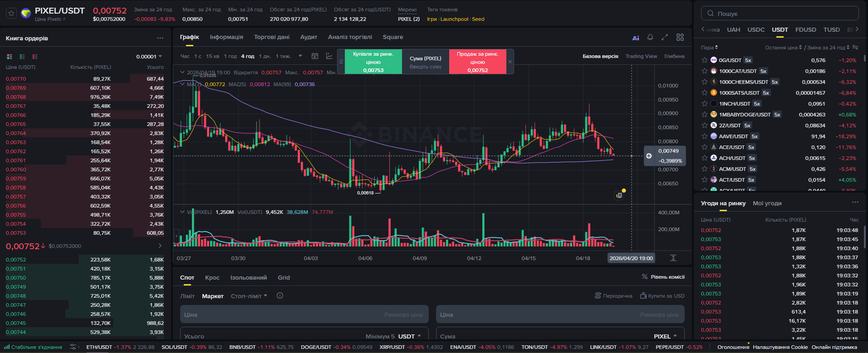Image resolution: width=868 pixels, height=353 pixels.
Task: Favorite the AAVE/USDT pair star
Action: tap(705, 136)
